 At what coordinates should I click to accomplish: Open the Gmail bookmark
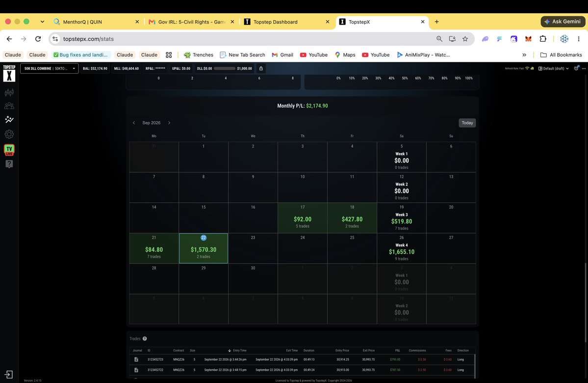(282, 55)
